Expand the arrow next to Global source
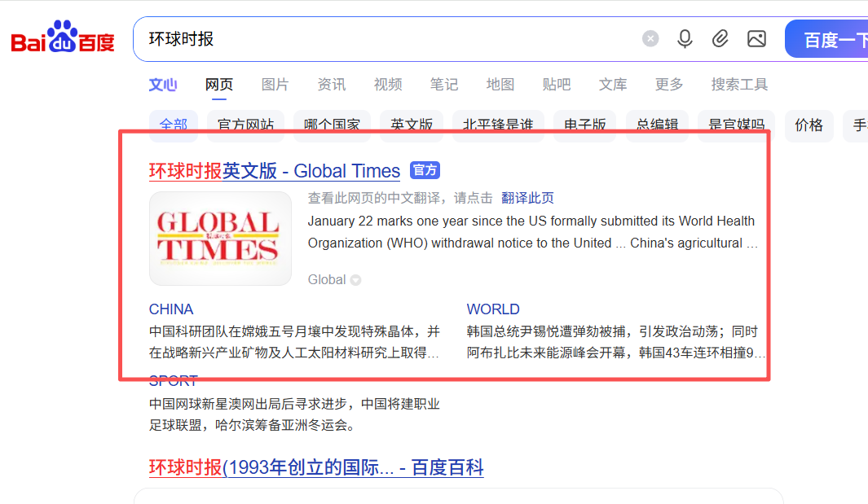This screenshot has height=504, width=868. [x=355, y=280]
